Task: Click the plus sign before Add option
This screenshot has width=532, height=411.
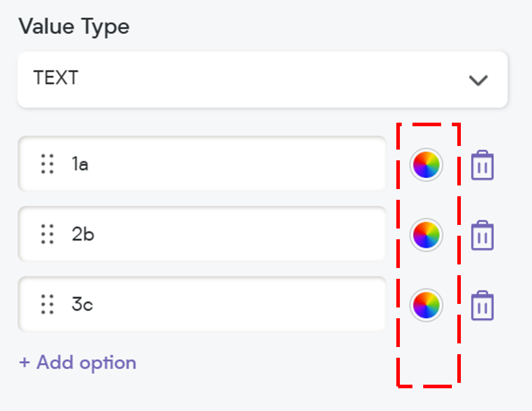Action: (25, 363)
